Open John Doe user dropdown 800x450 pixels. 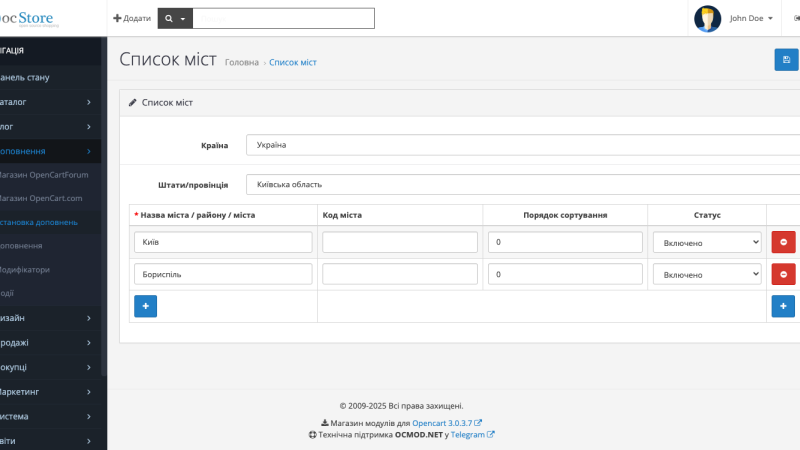tap(751, 18)
